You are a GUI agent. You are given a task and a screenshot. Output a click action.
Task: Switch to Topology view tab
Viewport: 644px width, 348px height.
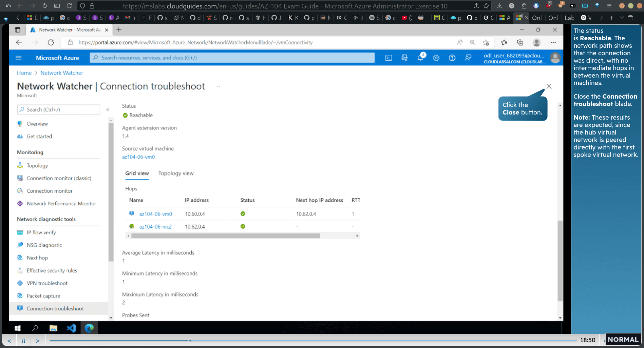pos(176,173)
